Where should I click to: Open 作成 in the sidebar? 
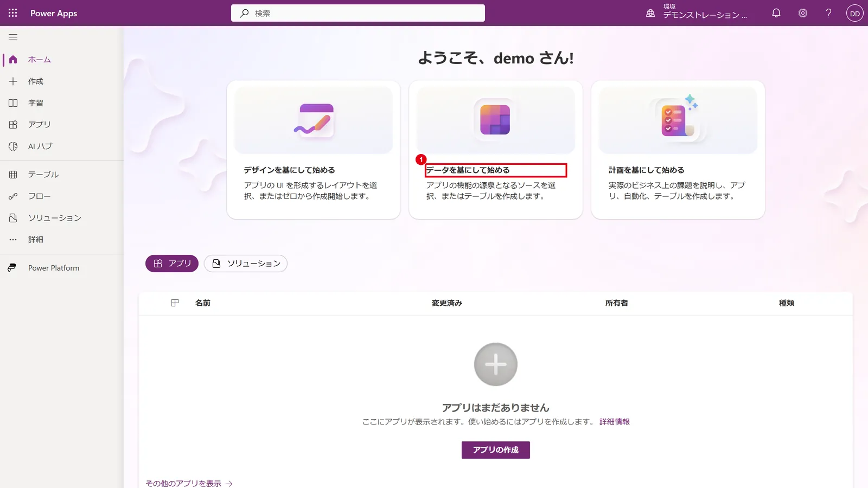click(36, 81)
